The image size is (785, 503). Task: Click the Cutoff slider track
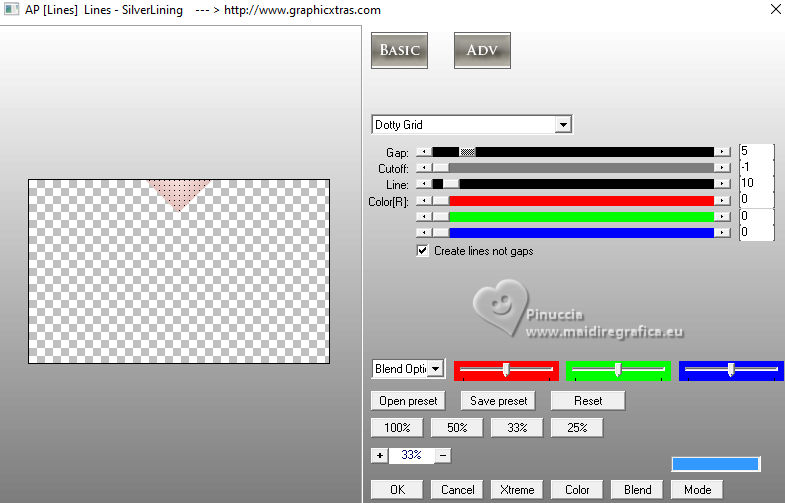tap(573, 168)
